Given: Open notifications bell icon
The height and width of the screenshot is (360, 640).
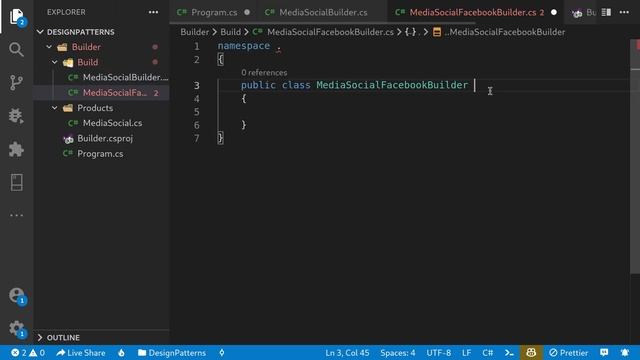Looking at the screenshot, I should pyautogui.click(x=624, y=353).
